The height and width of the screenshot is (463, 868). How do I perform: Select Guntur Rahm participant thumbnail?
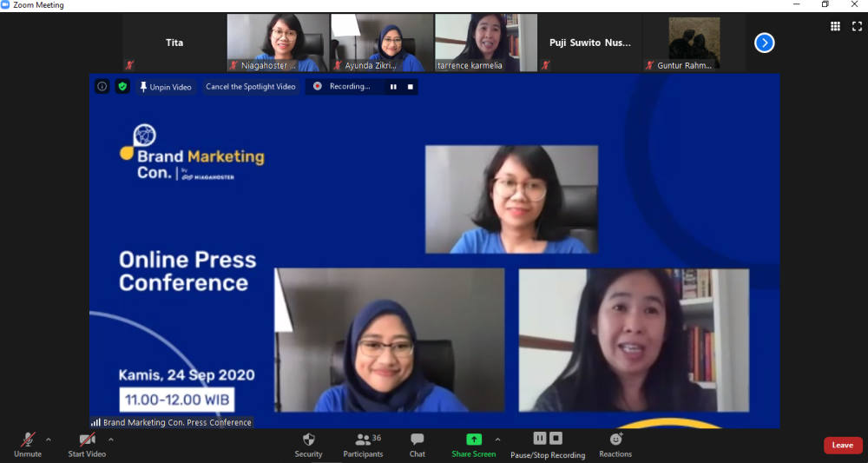point(694,43)
